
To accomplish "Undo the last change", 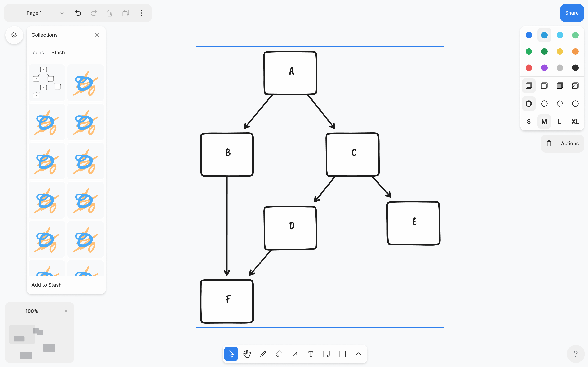I will click(x=78, y=13).
